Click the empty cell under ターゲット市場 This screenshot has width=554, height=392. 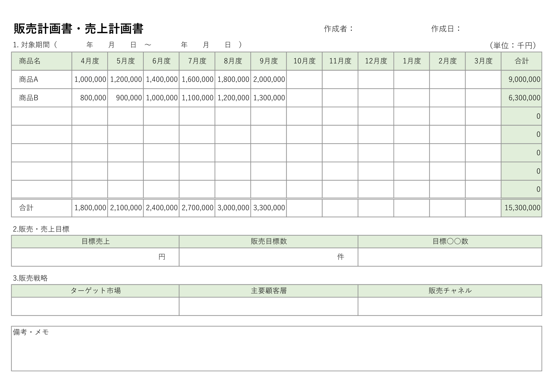click(x=95, y=306)
